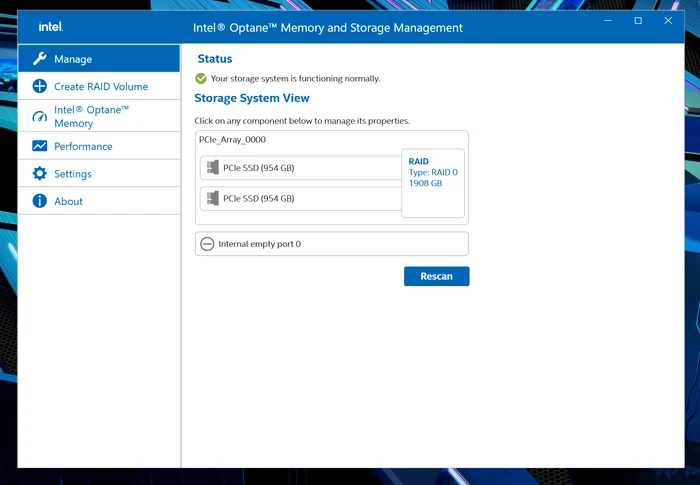Click the second PCIe SSD drive icon
700x485 pixels.
(213, 198)
